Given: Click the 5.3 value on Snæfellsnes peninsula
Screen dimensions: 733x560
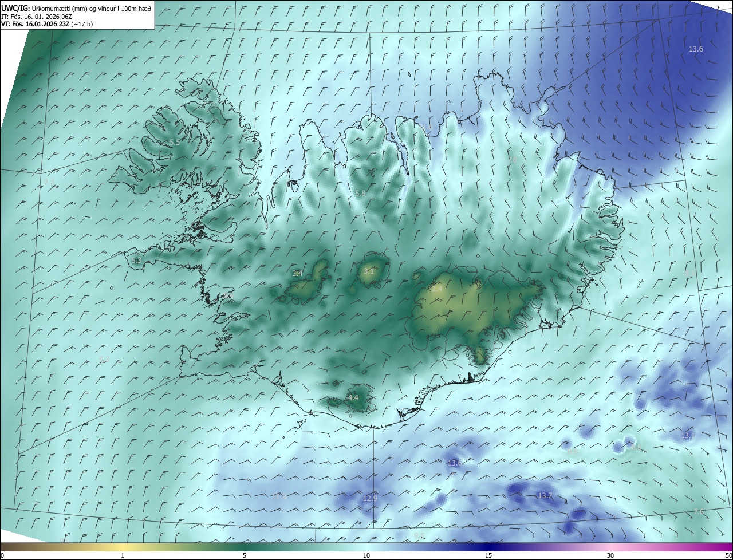Looking at the screenshot, I should [136, 261].
